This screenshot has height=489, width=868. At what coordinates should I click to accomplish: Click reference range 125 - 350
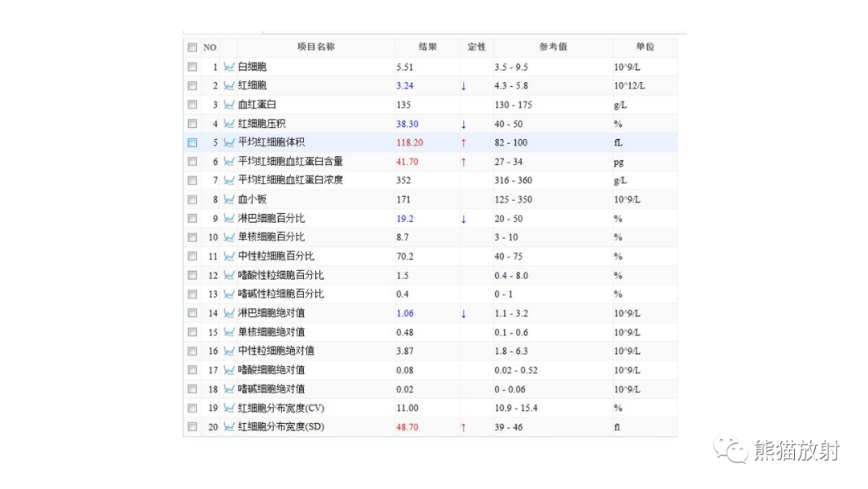[x=513, y=199]
